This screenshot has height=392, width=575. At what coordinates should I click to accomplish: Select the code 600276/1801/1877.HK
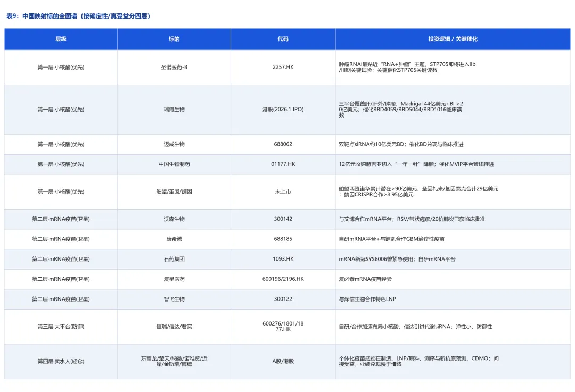click(x=283, y=326)
